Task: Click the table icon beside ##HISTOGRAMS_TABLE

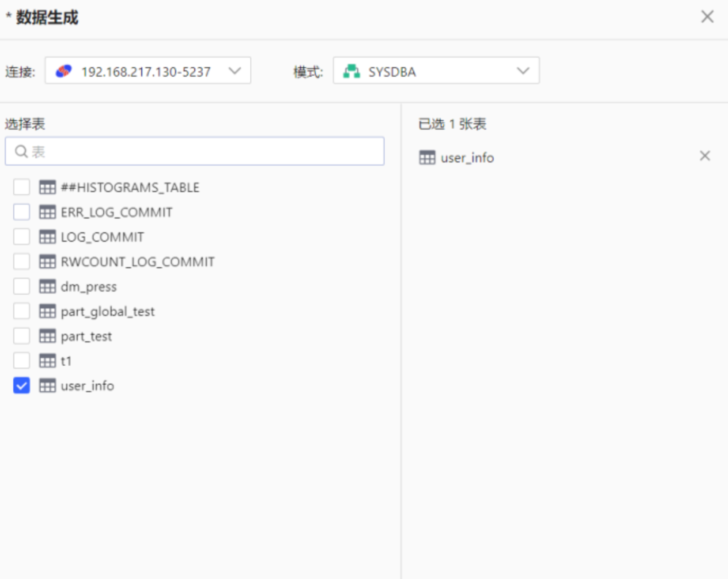Action: coord(47,187)
